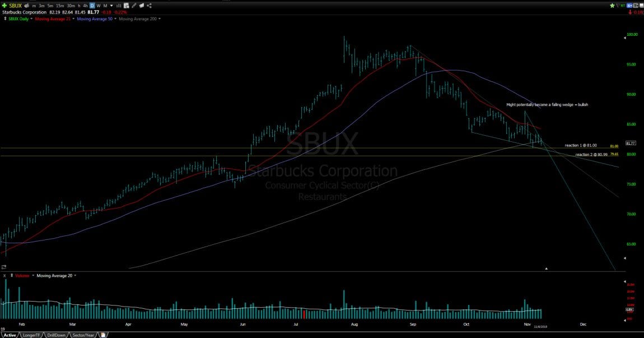Click the chart template grid icon

[127, 6]
